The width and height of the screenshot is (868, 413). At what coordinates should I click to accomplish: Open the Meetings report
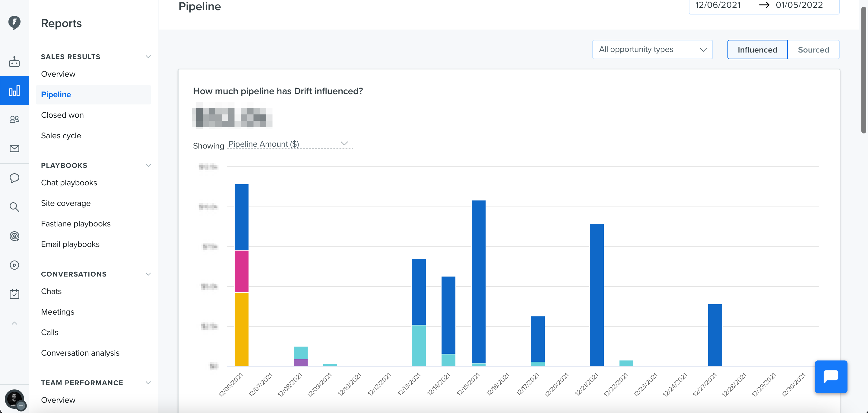pos(58,312)
